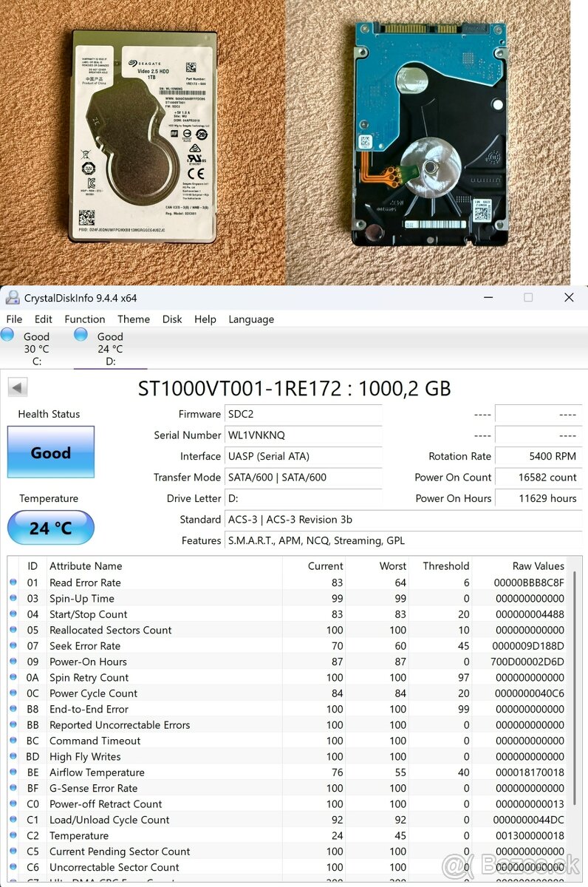This screenshot has width=588, height=887.
Task: Click the End-to-End Error status dot
Action: click(x=13, y=709)
